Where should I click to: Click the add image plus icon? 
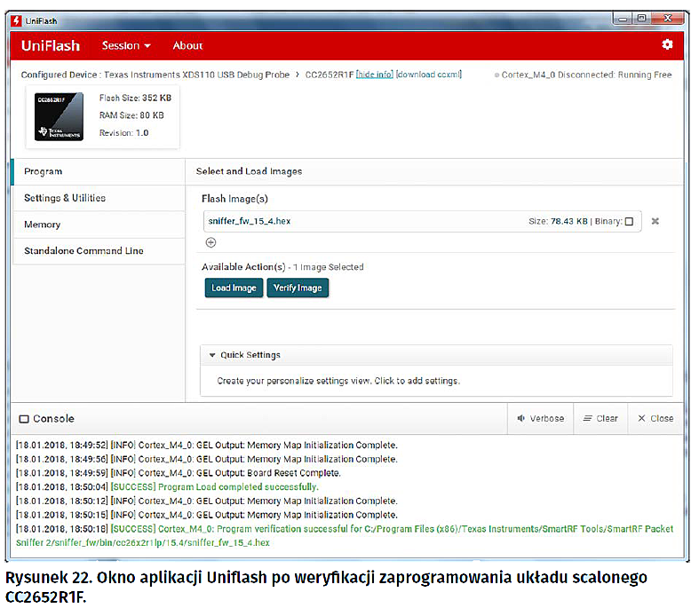point(210,242)
